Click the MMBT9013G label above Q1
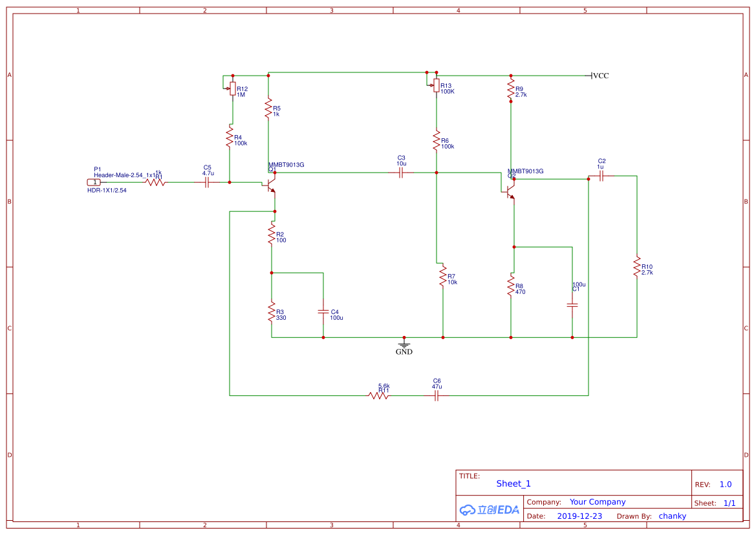The image size is (756, 535). click(x=286, y=165)
